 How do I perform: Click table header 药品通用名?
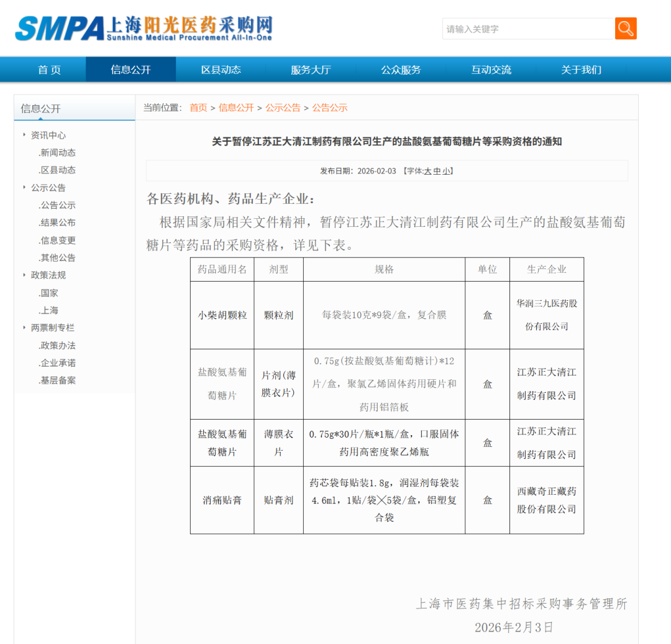click(222, 269)
